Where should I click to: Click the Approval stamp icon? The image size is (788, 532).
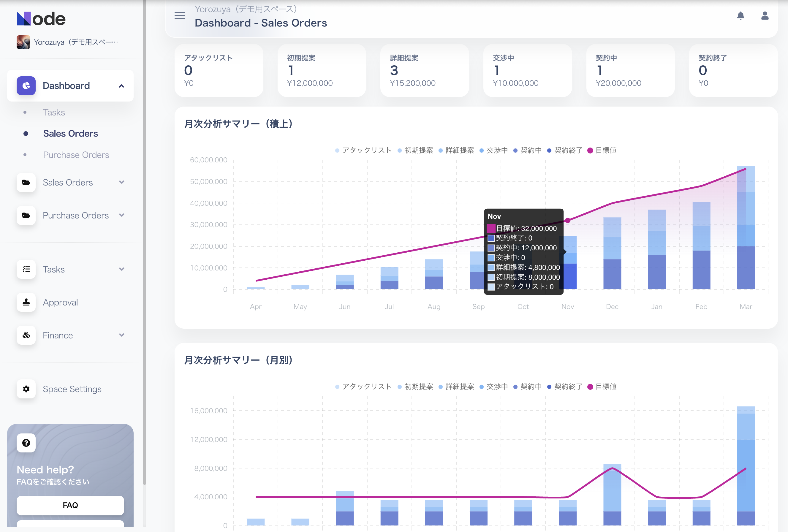click(26, 302)
